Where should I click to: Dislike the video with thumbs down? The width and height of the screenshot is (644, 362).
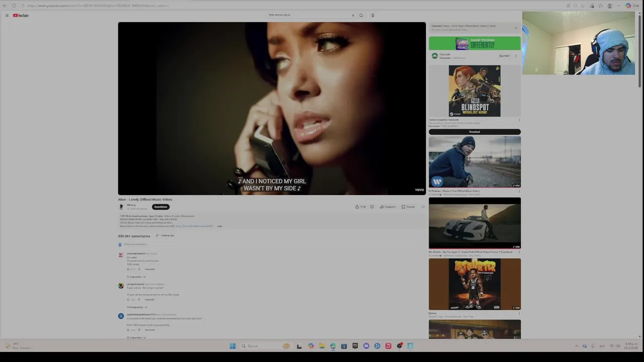tap(372, 207)
